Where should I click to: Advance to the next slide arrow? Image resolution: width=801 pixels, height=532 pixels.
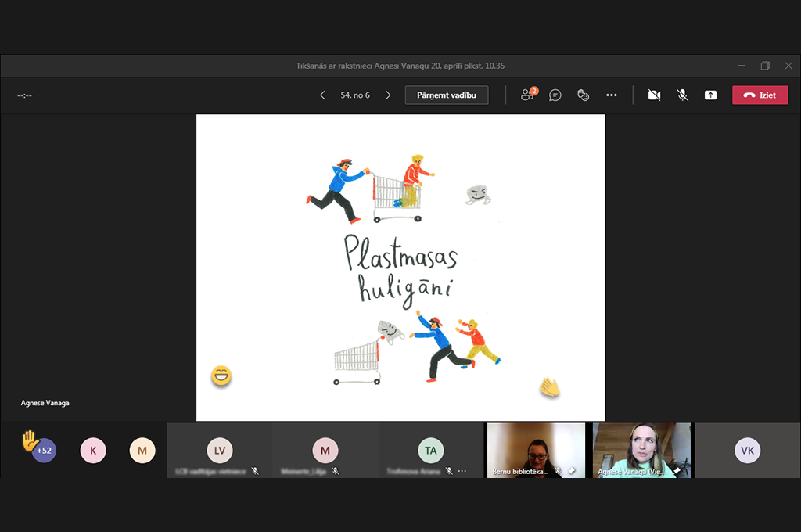(388, 95)
